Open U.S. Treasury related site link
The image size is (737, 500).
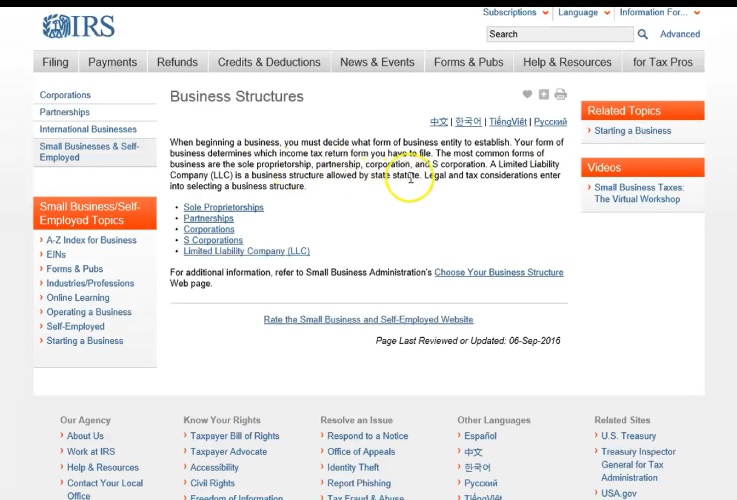pyautogui.click(x=628, y=436)
